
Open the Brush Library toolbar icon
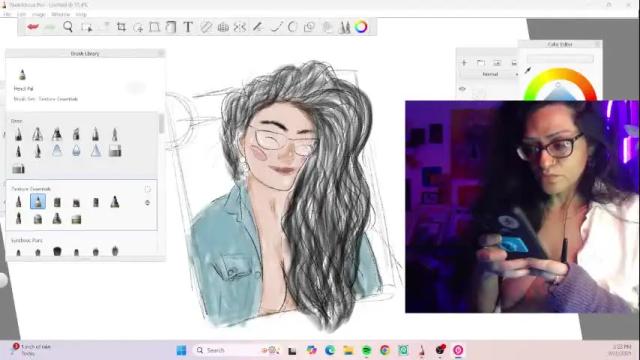pos(345,27)
